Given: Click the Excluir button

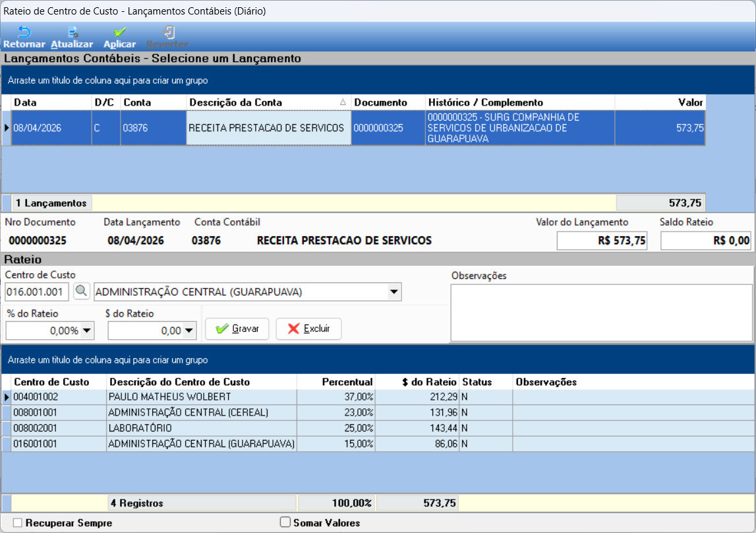Looking at the screenshot, I should pos(308,329).
